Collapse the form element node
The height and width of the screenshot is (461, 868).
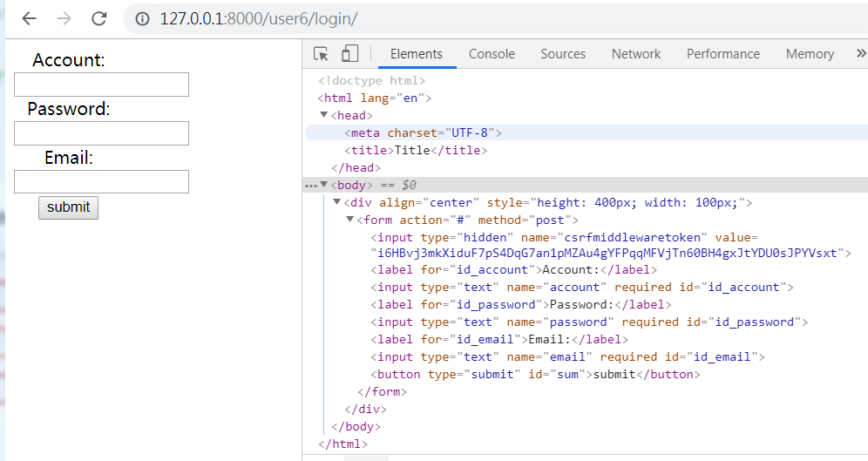click(349, 220)
